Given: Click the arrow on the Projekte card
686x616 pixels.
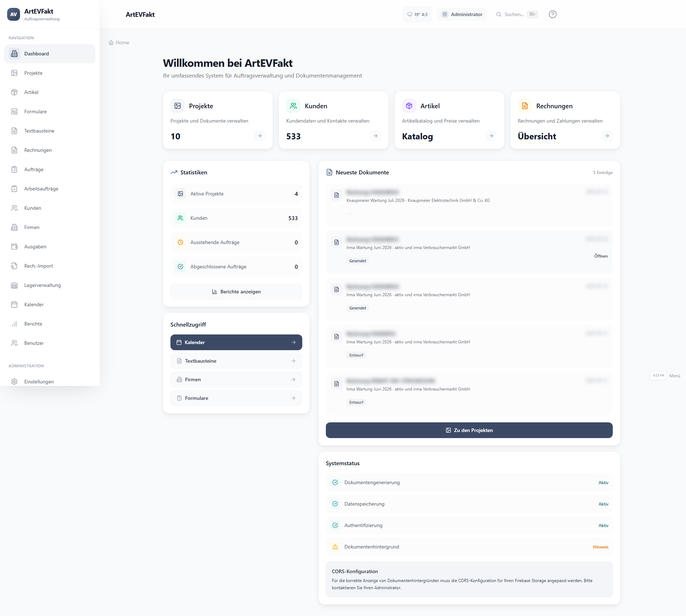Looking at the screenshot, I should coord(260,136).
